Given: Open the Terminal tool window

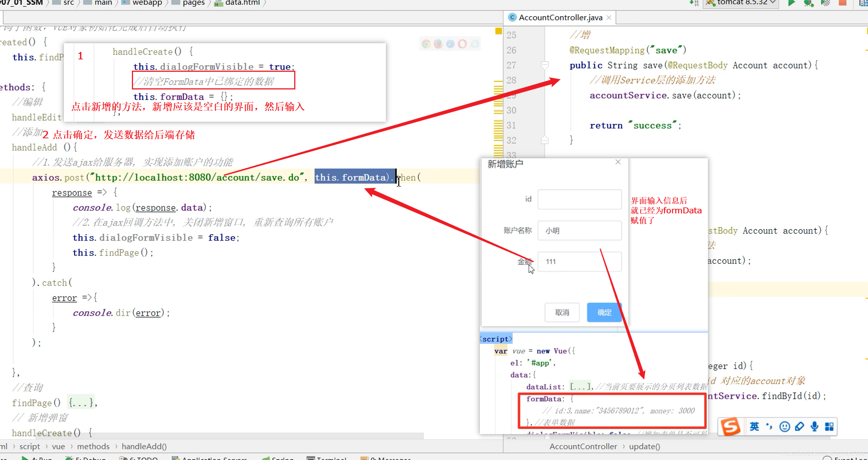Looking at the screenshot, I should (x=327, y=458).
